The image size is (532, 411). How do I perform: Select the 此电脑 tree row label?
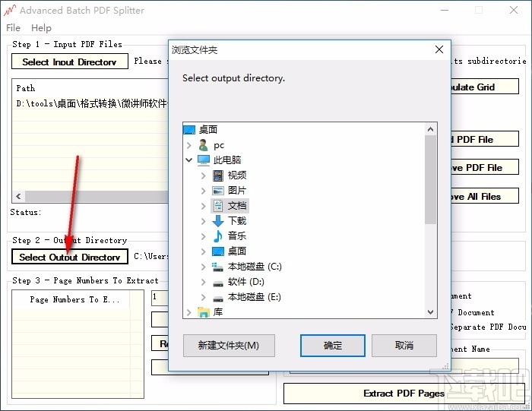[x=227, y=160]
